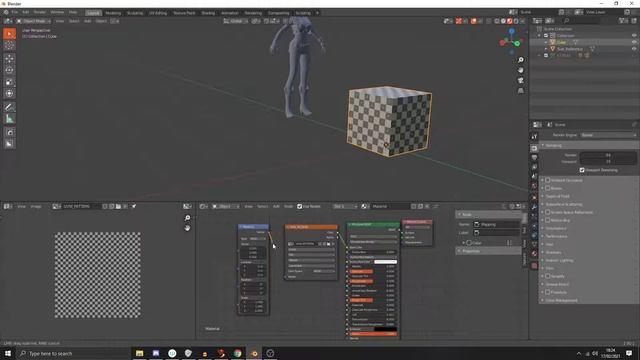Toggle Viewport Denoising checkbox

582,170
